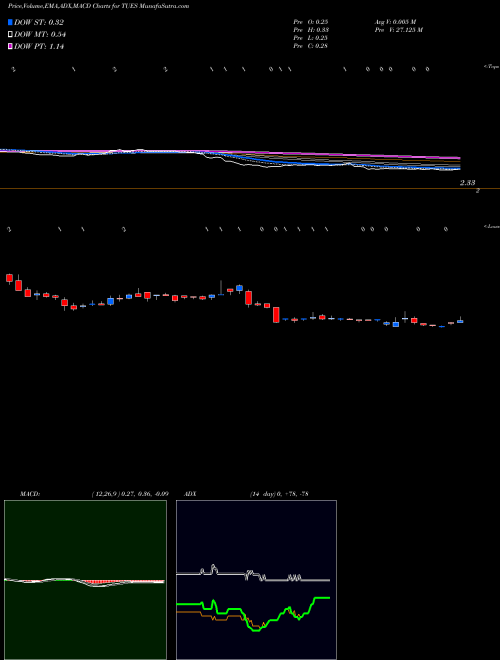The width and height of the screenshot is (500, 660).
Task: Click the MACD (12,26,9) values text
Action: (x=130, y=494)
